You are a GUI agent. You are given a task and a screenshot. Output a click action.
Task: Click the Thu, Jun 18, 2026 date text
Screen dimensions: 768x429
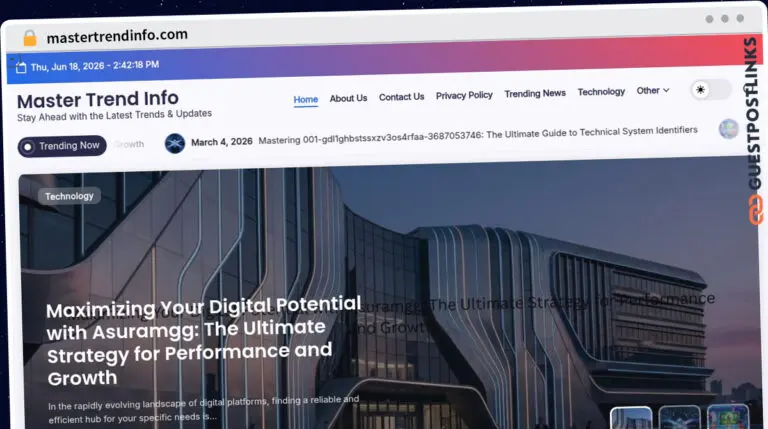pos(95,66)
